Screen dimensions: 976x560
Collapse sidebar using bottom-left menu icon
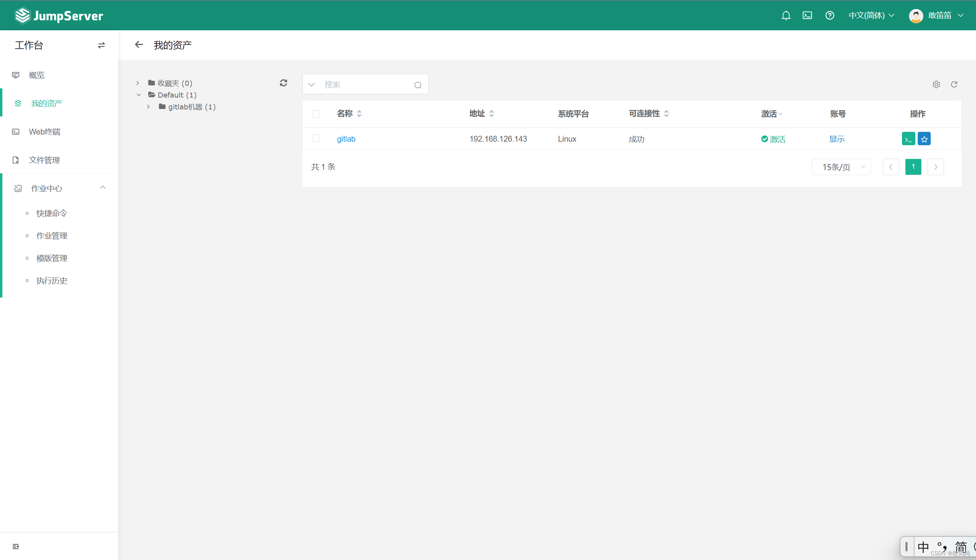pyautogui.click(x=16, y=546)
